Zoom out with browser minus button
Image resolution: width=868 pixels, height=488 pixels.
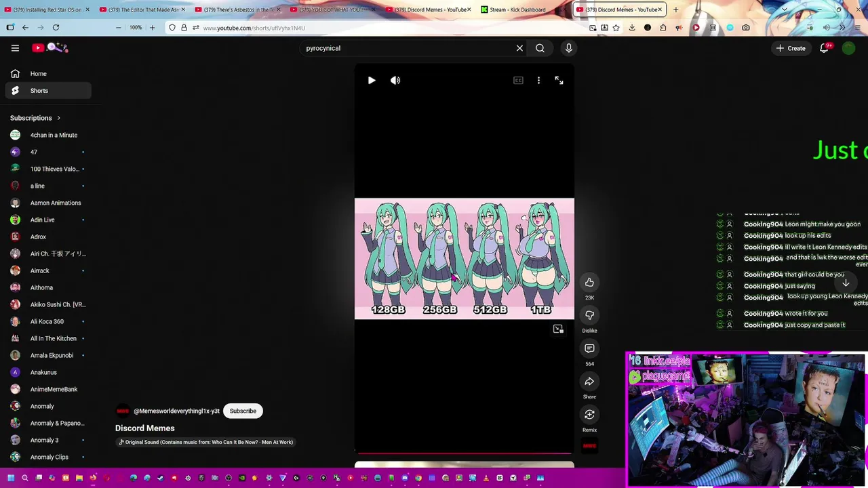coord(118,28)
